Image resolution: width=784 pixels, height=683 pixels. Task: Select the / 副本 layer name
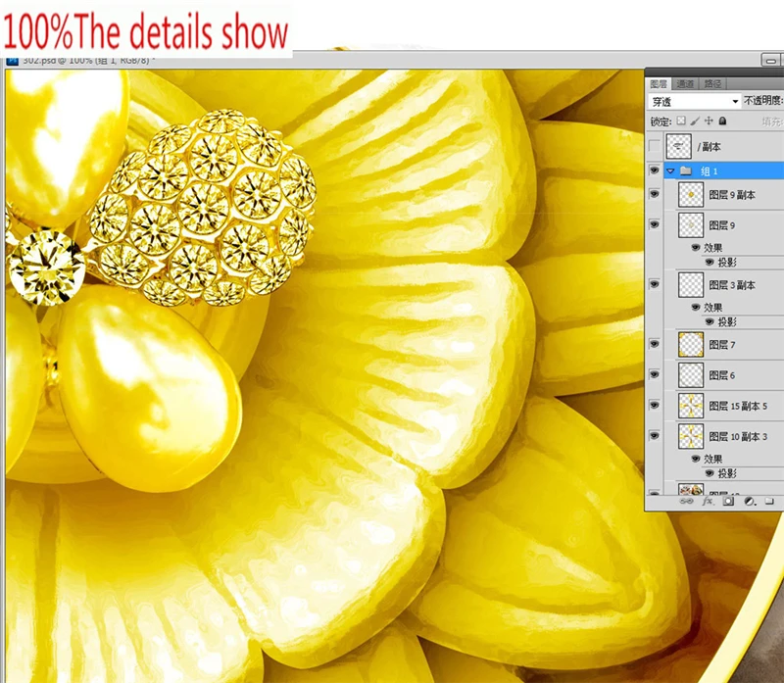click(x=709, y=147)
